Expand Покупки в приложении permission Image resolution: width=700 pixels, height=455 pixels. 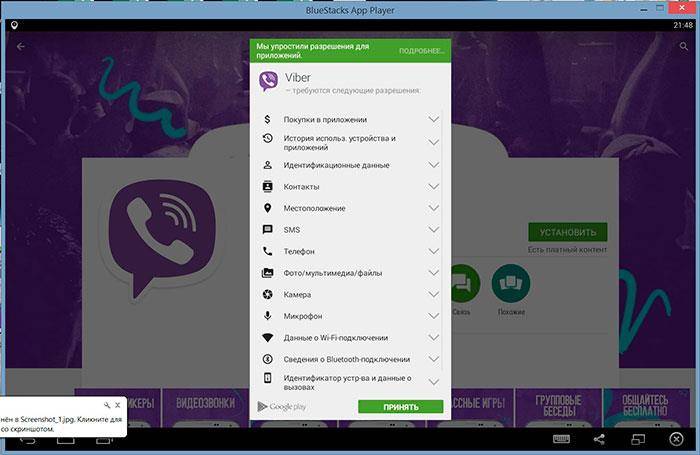[433, 119]
